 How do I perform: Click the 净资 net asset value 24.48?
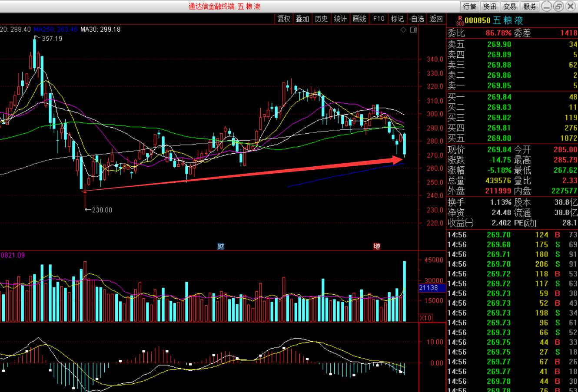click(502, 213)
